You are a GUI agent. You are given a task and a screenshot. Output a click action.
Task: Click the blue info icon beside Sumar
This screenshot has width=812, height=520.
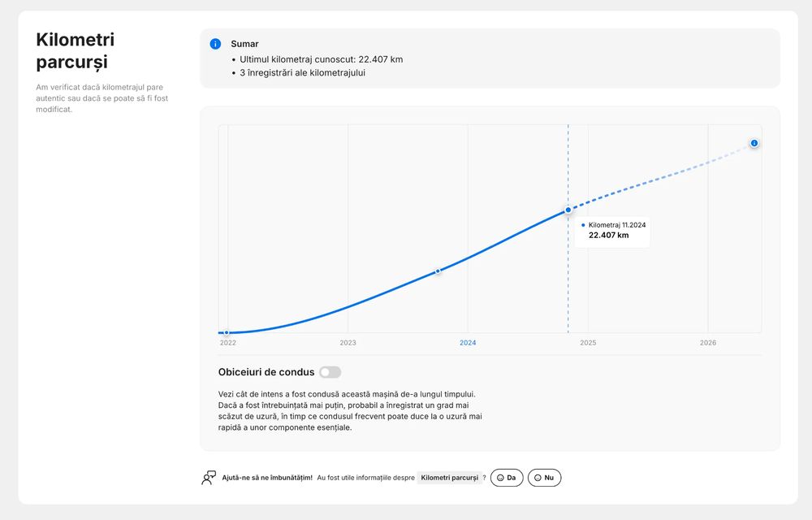point(215,44)
